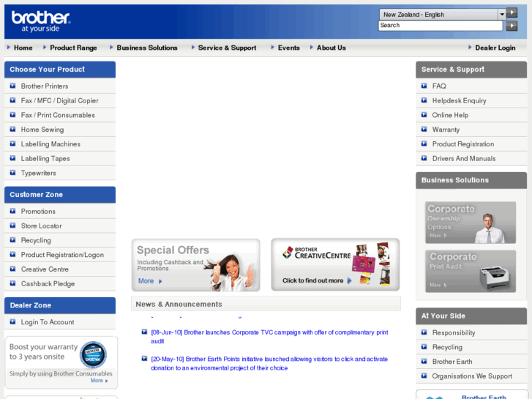The height and width of the screenshot is (399, 532).
Task: Open the Recycling link under At Your Side
Action: point(447,347)
